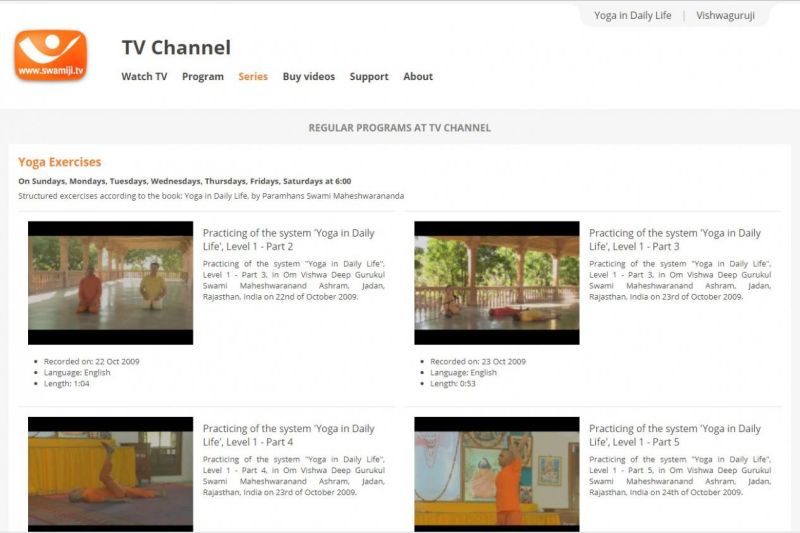
Task: Click the swamiji.tv orange logo
Action: pyautogui.click(x=51, y=55)
